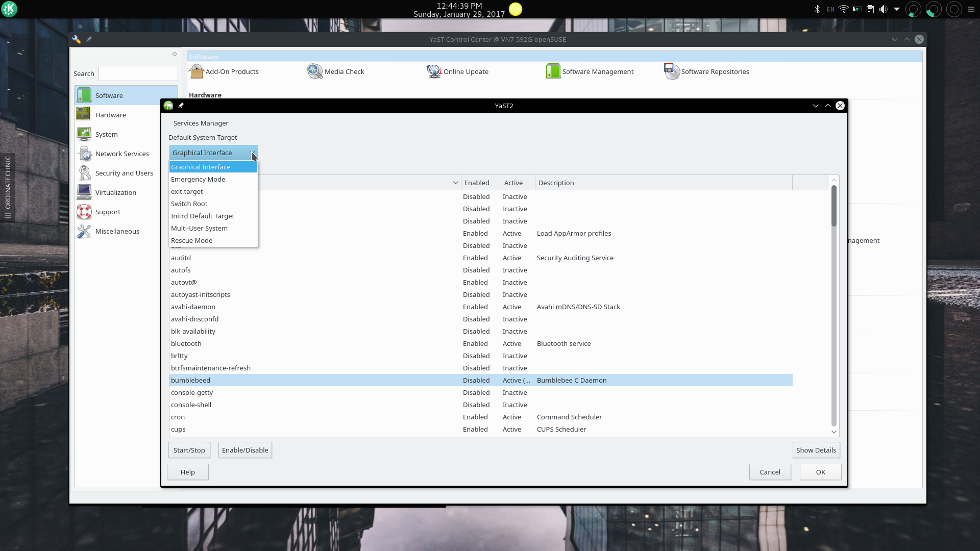Image resolution: width=980 pixels, height=551 pixels.
Task: Click the sidebar detach diamond icon
Action: (x=175, y=54)
